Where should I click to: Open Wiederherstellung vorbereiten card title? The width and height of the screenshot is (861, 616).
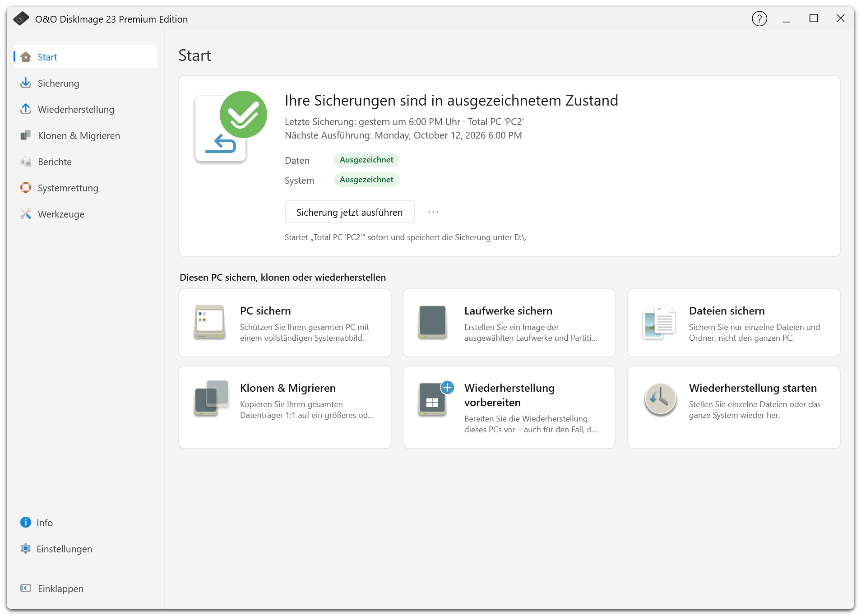[x=509, y=395]
